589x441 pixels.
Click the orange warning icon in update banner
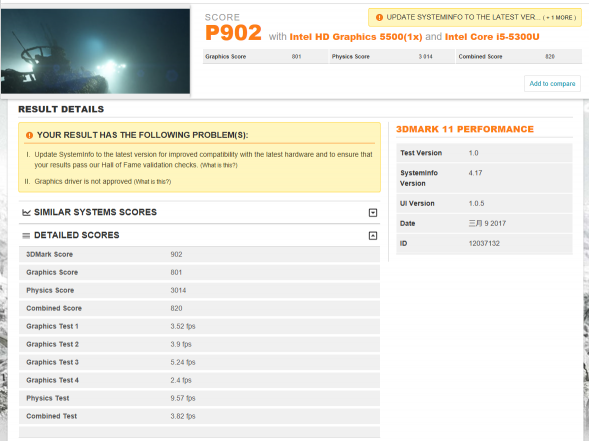click(379, 17)
